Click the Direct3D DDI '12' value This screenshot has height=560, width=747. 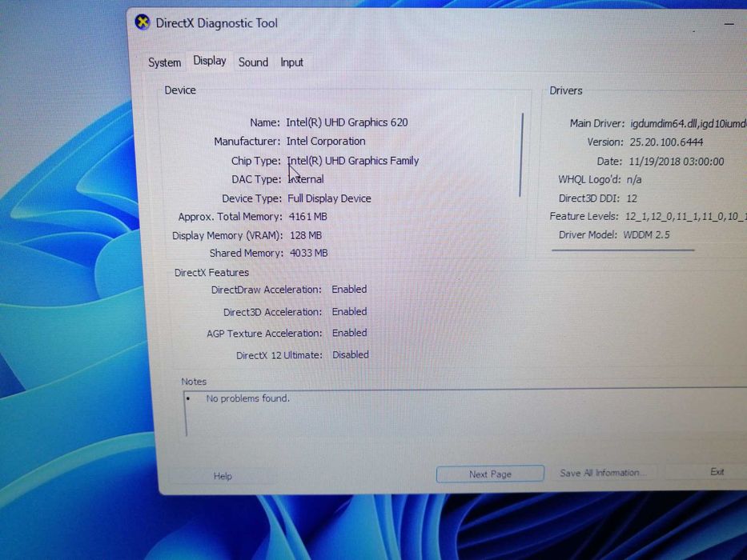pyautogui.click(x=632, y=198)
